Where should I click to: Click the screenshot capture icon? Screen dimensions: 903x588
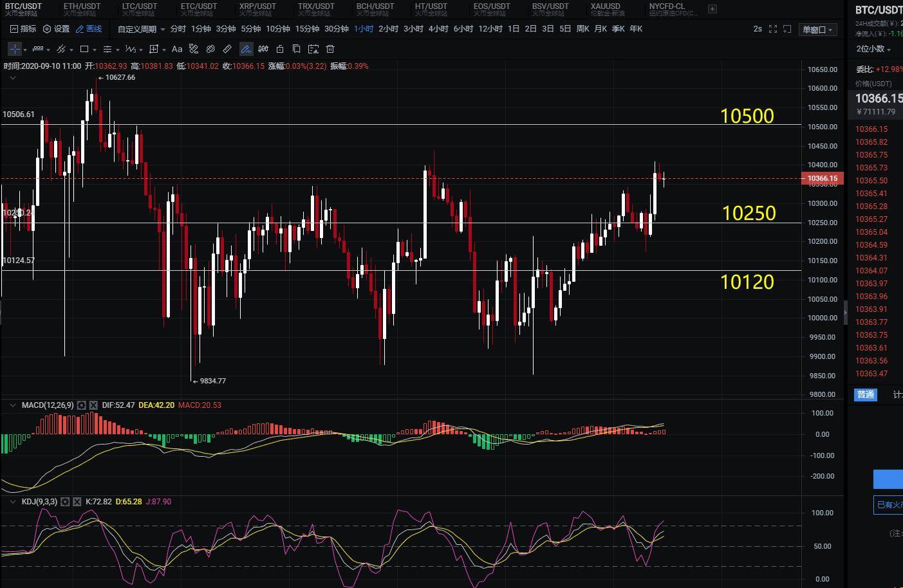point(787,29)
